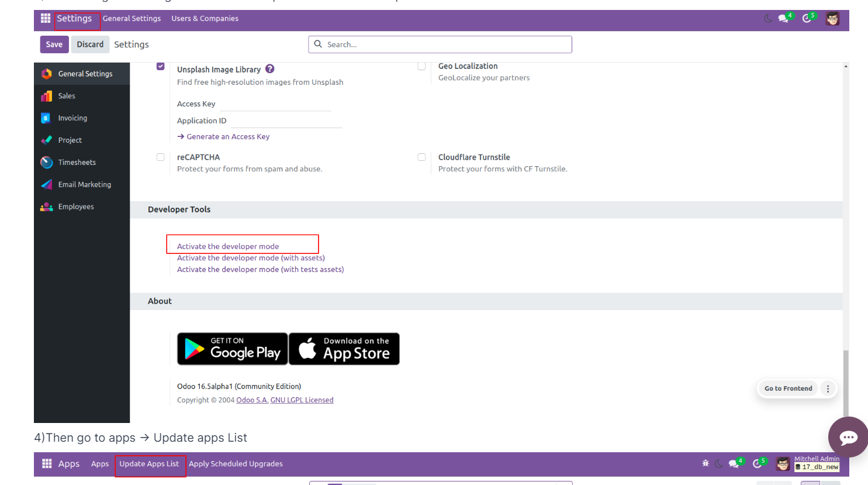
Task: Open General Settings sidebar icon
Action: click(47, 74)
